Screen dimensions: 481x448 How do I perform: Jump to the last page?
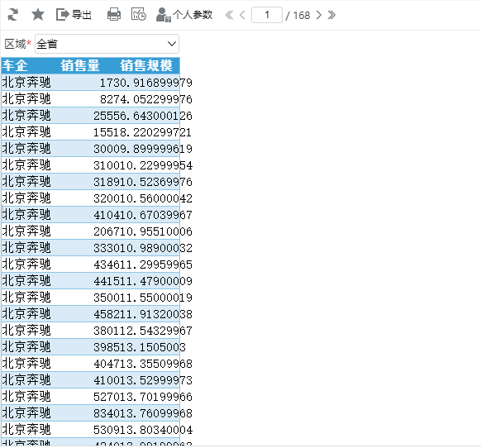tap(331, 15)
